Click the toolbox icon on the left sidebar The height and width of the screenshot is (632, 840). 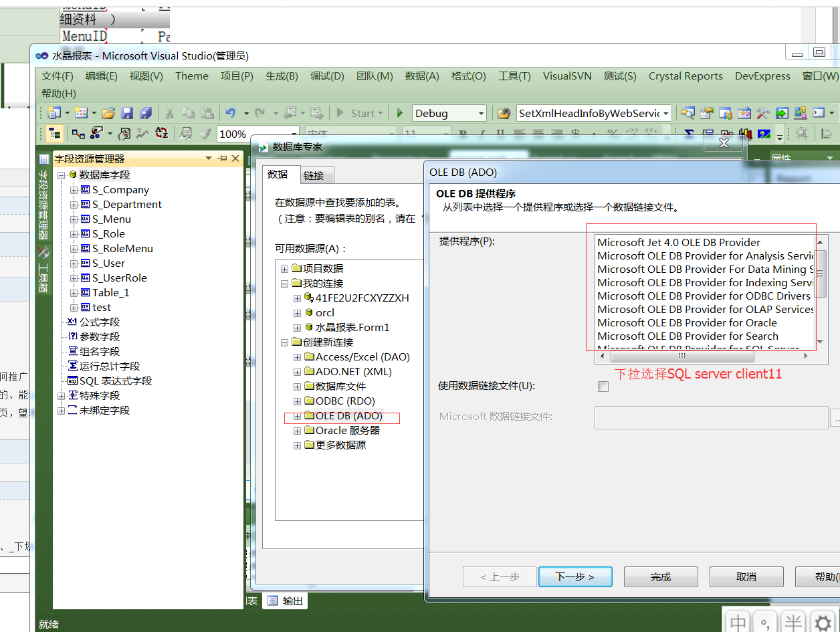[x=43, y=253]
